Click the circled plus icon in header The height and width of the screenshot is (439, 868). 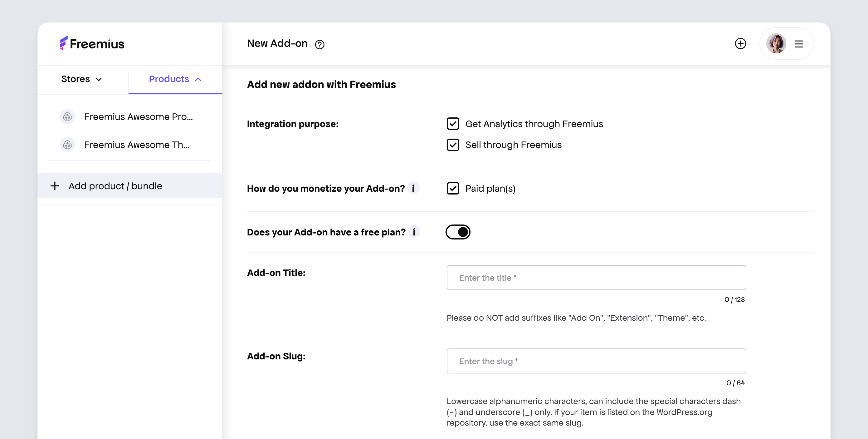pyautogui.click(x=740, y=43)
